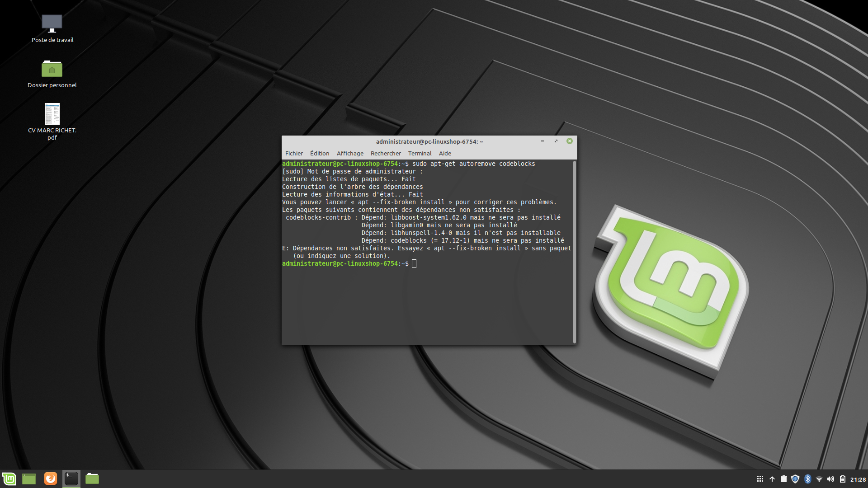Click the terminal vertical scrollbar
The height and width of the screenshot is (488, 868).
tap(575, 251)
